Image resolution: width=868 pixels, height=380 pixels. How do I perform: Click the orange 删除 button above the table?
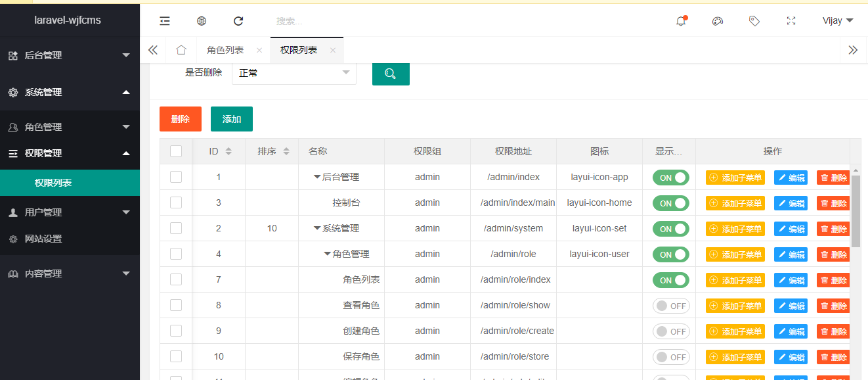(181, 119)
